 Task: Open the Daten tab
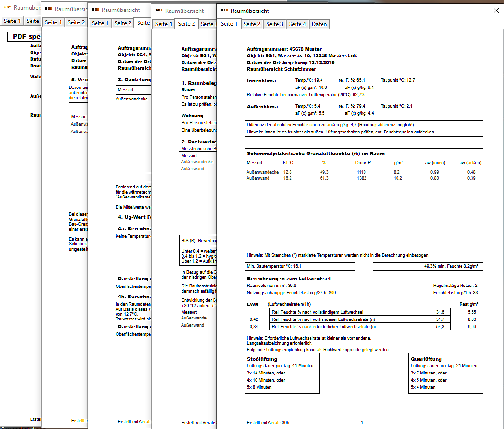pyautogui.click(x=319, y=24)
